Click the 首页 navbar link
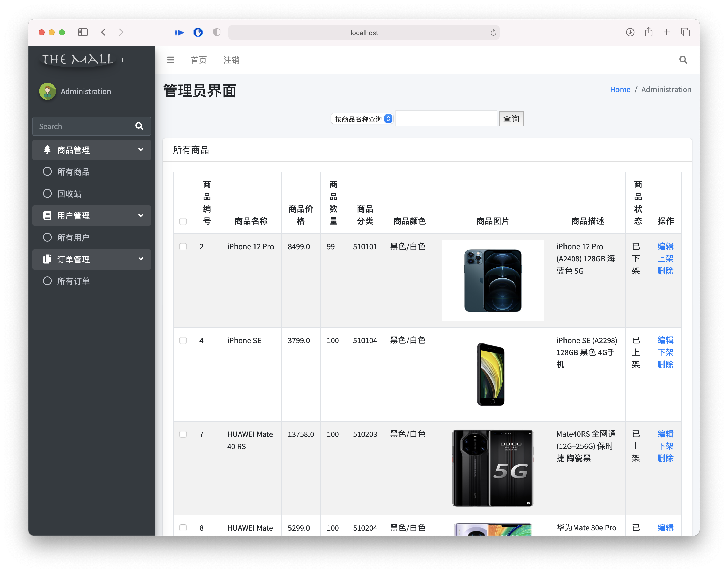728x573 pixels. click(198, 60)
